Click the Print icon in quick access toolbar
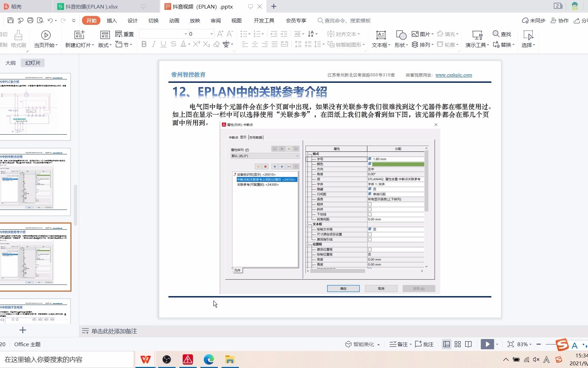 30,20
